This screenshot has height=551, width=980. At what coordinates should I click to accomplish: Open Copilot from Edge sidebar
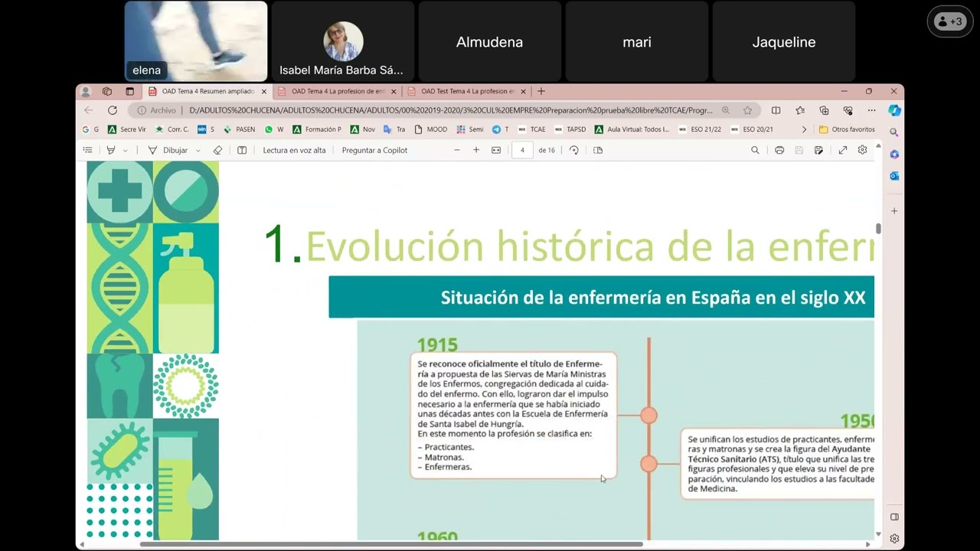[894, 110]
